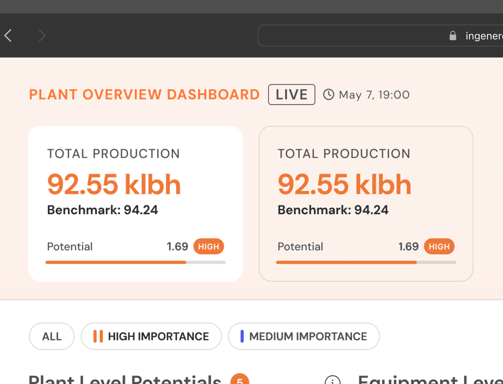Open the Plant Overview Dashboard title
503x384 pixels.
coord(144,95)
